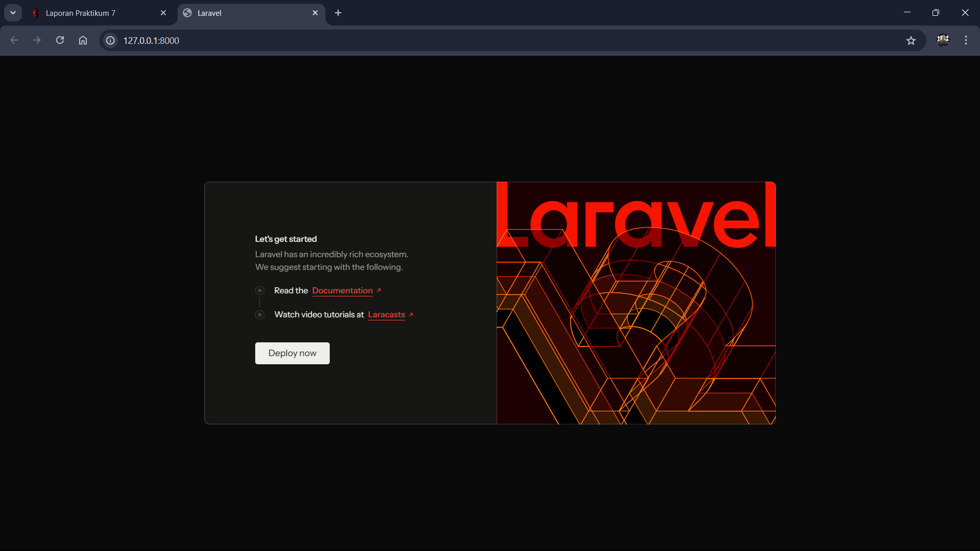Select the Read the Documentation bullet
Viewport: 980px width, 551px height.
click(260, 290)
